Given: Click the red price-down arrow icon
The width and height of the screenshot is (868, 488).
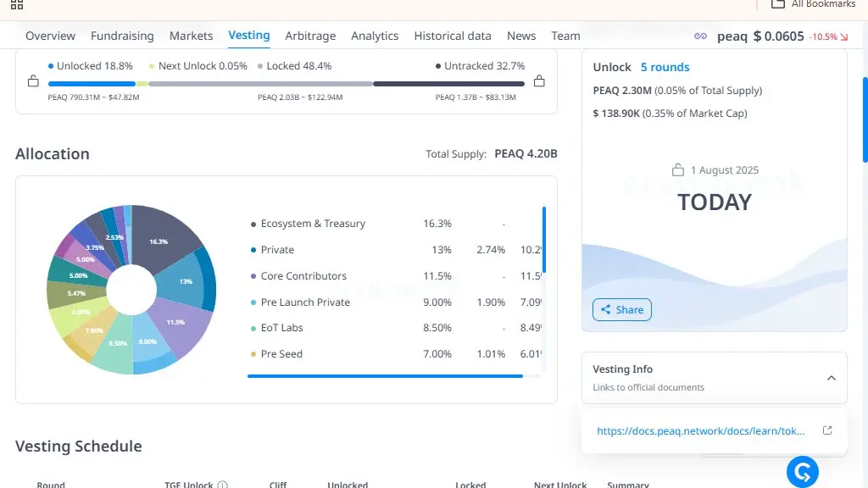Looking at the screenshot, I should click(x=844, y=37).
